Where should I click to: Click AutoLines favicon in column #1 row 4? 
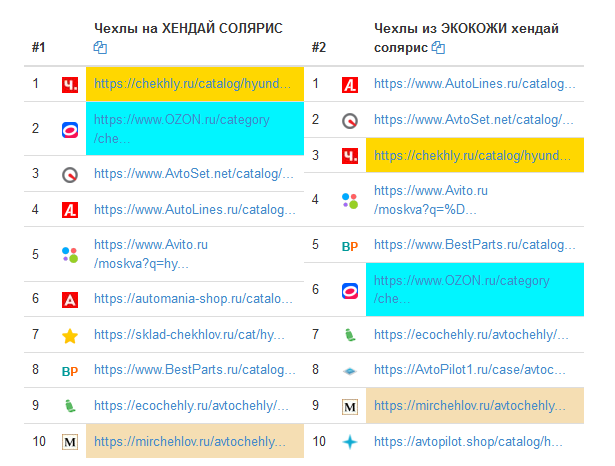(70, 210)
